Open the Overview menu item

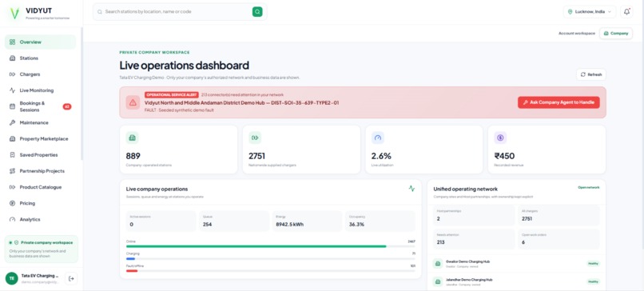pyautogui.click(x=40, y=42)
